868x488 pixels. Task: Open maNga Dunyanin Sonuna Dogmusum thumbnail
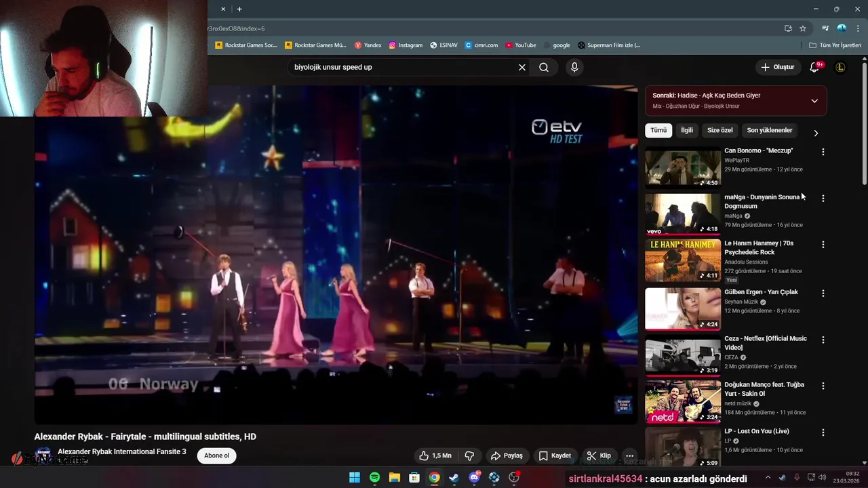683,213
